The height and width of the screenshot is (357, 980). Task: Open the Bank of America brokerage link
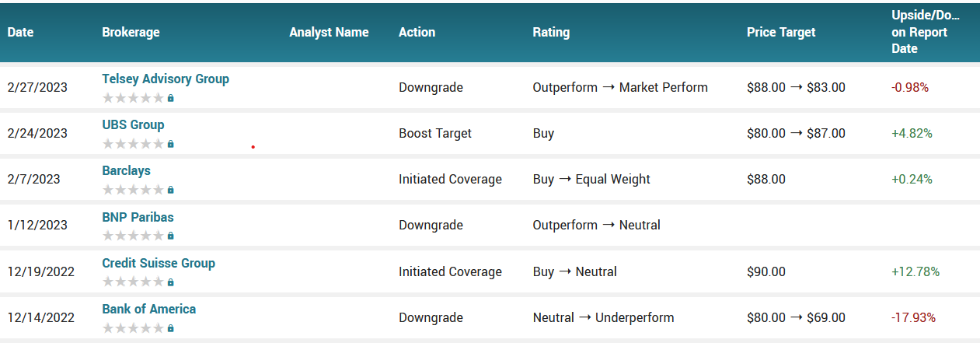coord(148,309)
